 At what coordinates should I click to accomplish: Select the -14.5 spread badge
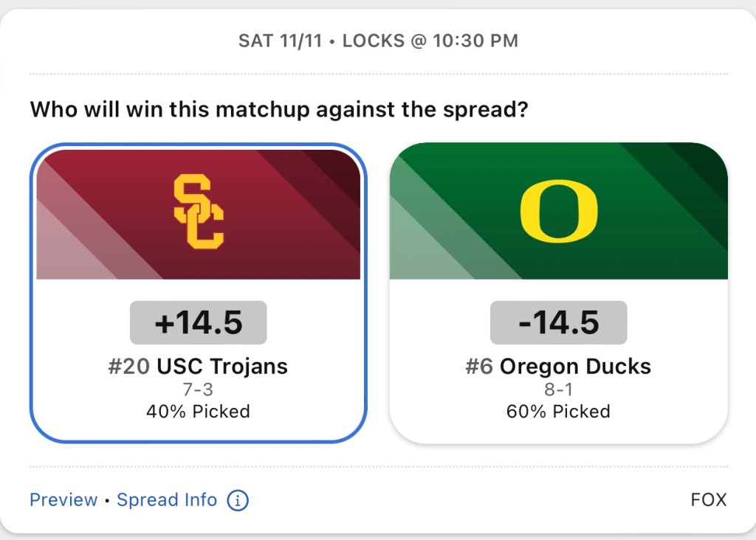tap(559, 323)
